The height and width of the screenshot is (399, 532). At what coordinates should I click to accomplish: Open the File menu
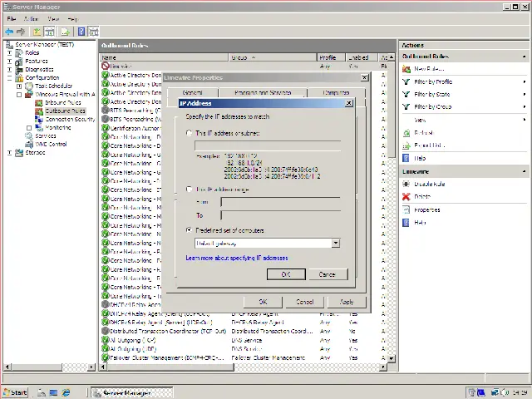[x=11, y=18]
